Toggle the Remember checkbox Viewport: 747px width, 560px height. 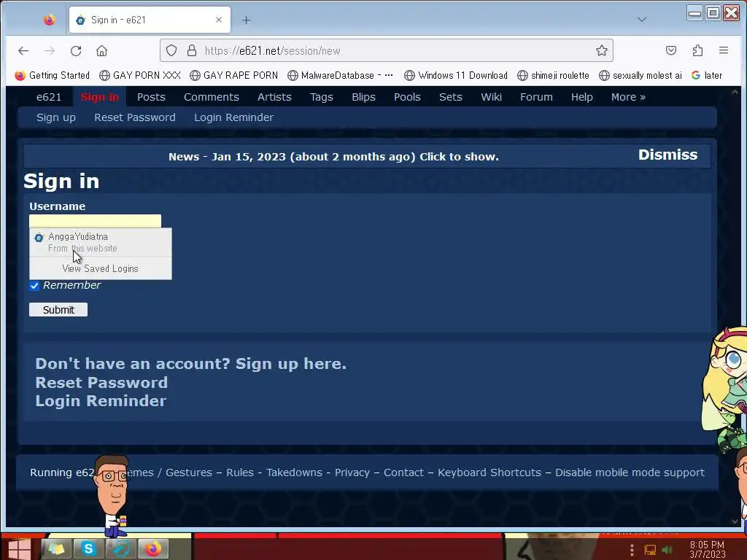[34, 286]
